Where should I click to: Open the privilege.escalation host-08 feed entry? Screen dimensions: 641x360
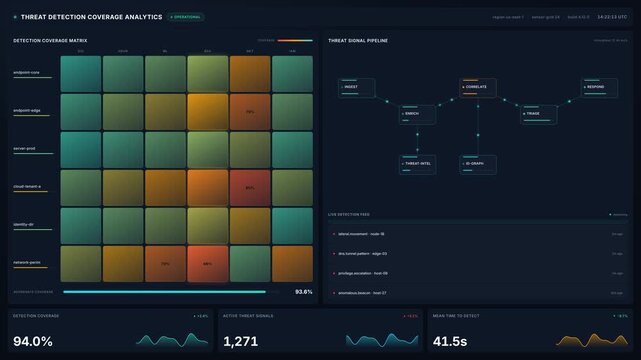tap(478, 273)
